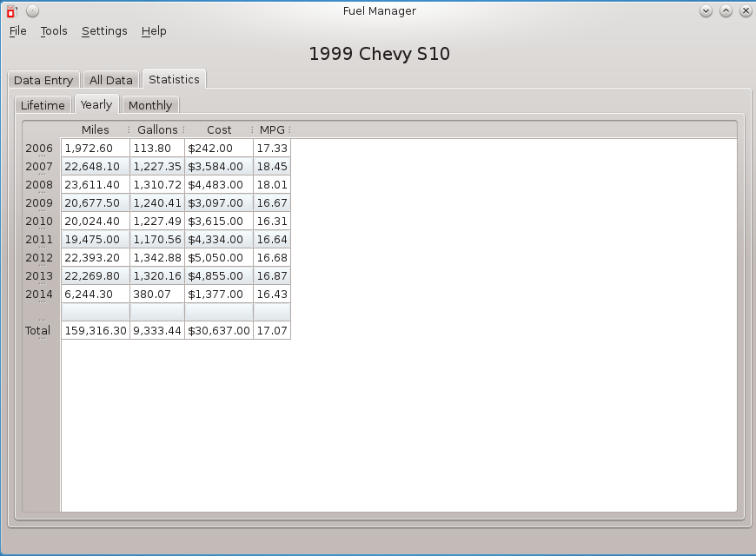Image resolution: width=756 pixels, height=556 pixels.
Task: Click the 18.45 MPG cell
Action: (x=272, y=167)
